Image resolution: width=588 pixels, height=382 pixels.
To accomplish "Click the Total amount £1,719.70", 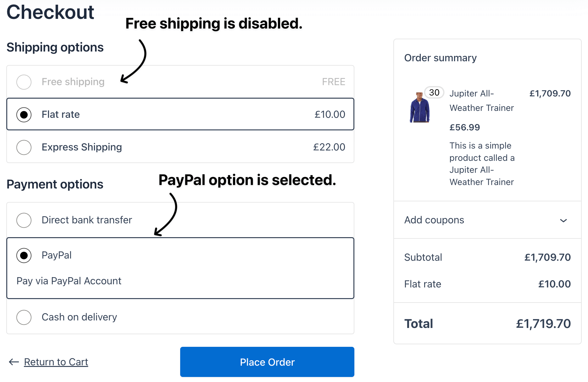I will click(x=543, y=324).
